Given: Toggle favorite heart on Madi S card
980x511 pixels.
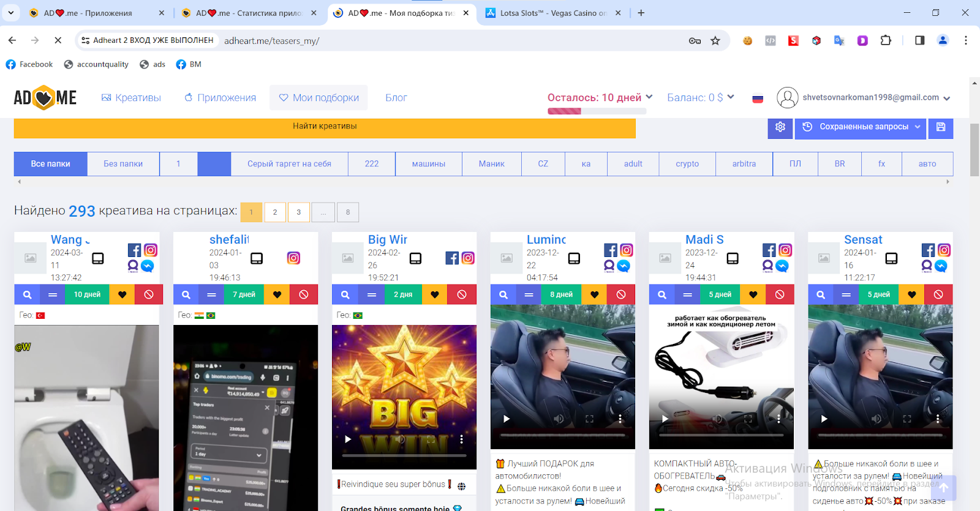Looking at the screenshot, I should [753, 294].
